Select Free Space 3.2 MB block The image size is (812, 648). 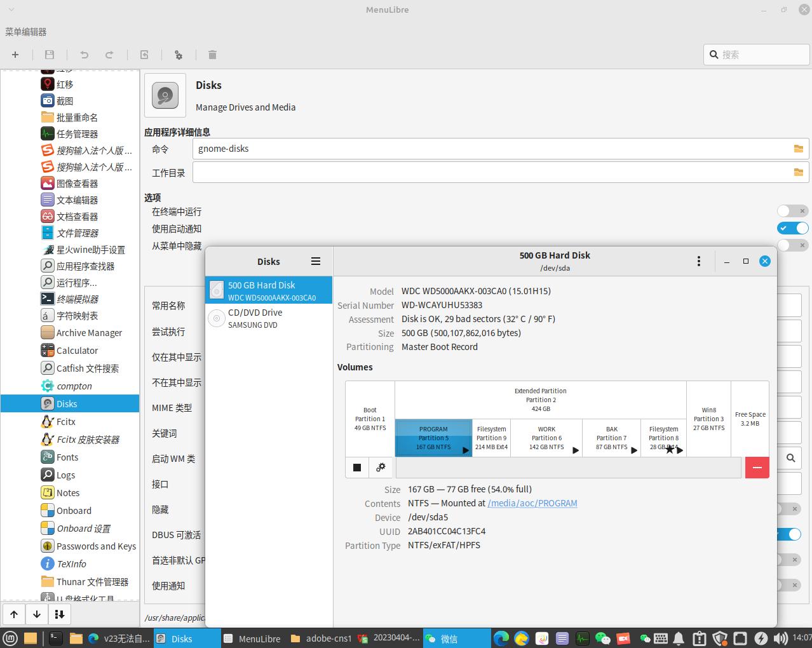(x=750, y=419)
